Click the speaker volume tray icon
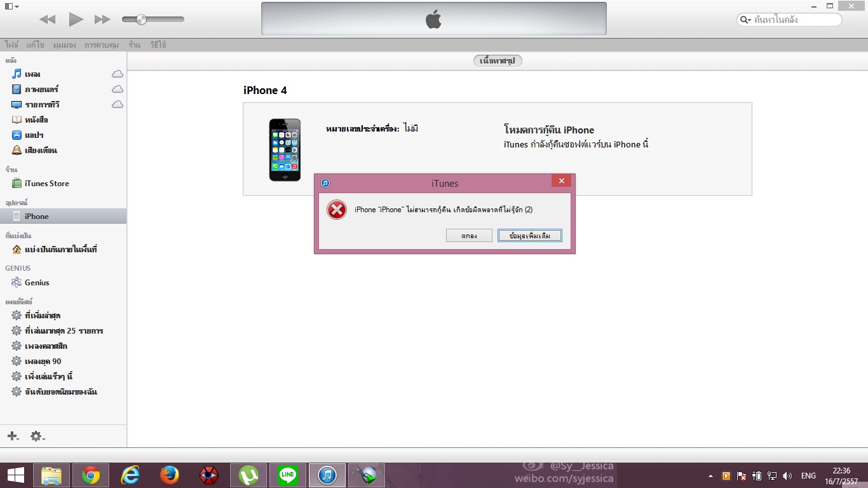 tap(788, 476)
